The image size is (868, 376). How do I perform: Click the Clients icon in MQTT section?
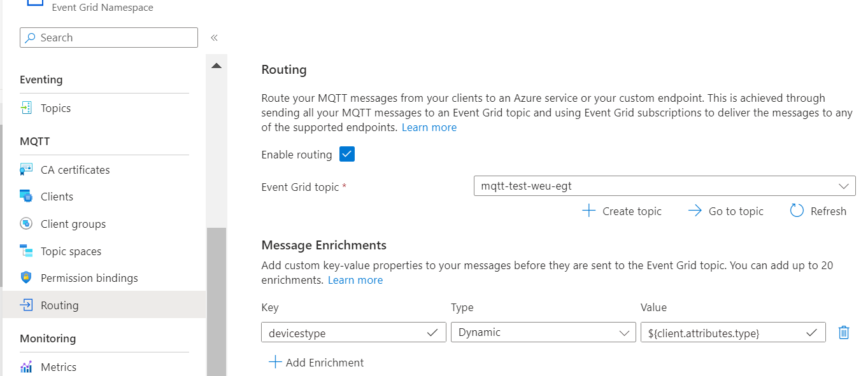(x=26, y=197)
